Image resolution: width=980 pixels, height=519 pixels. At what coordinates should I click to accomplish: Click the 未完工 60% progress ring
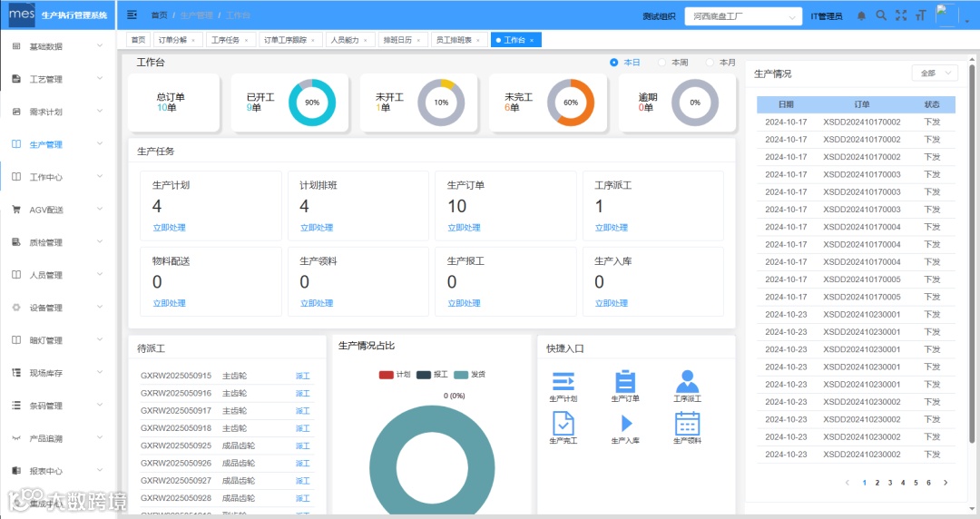tap(571, 103)
